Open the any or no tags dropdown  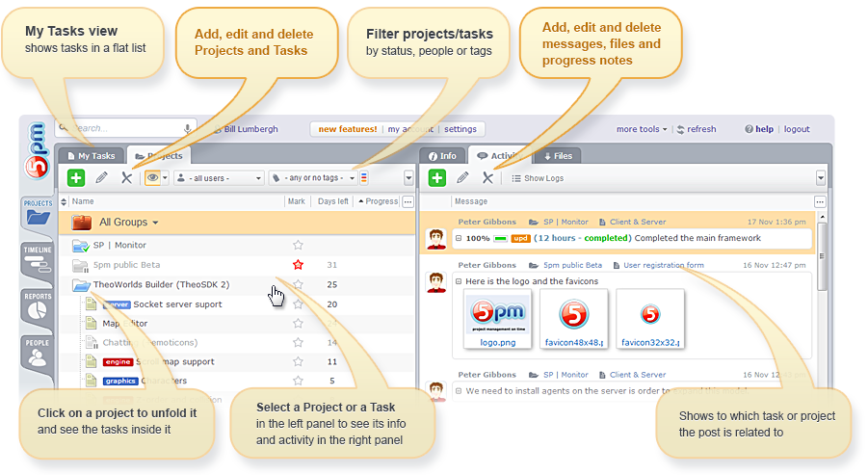(x=313, y=178)
